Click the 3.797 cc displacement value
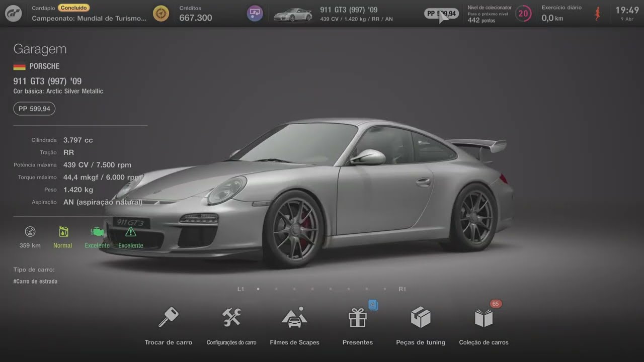Image resolution: width=644 pixels, height=362 pixels. [x=78, y=140]
